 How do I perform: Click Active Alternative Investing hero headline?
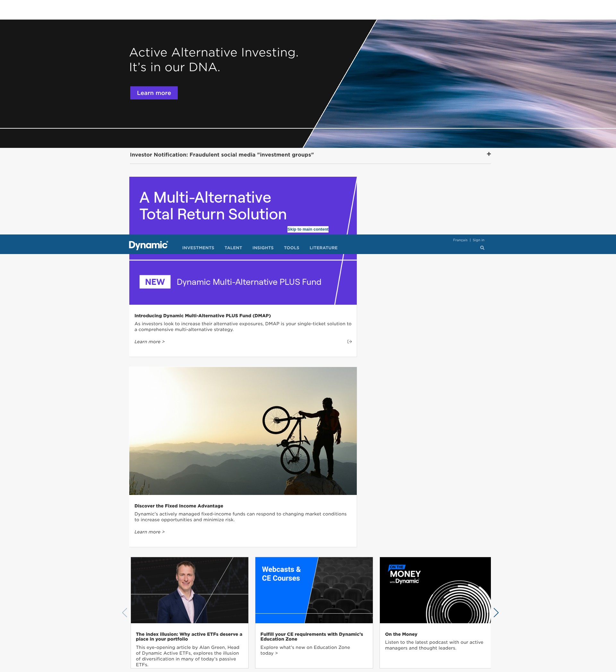pos(214,60)
